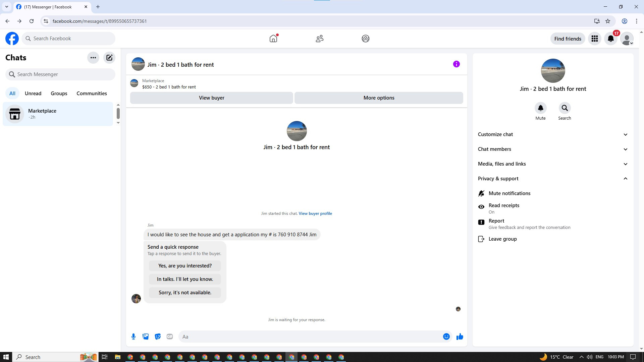Collapse the Privacy & support section
Viewport: 644px width, 362px height.
[553, 179]
